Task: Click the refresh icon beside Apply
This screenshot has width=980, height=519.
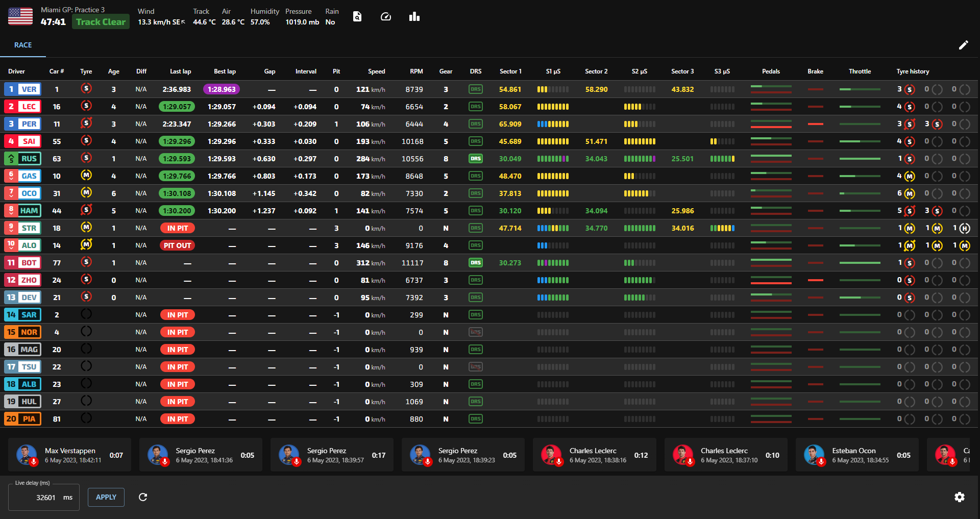Action: (143, 497)
